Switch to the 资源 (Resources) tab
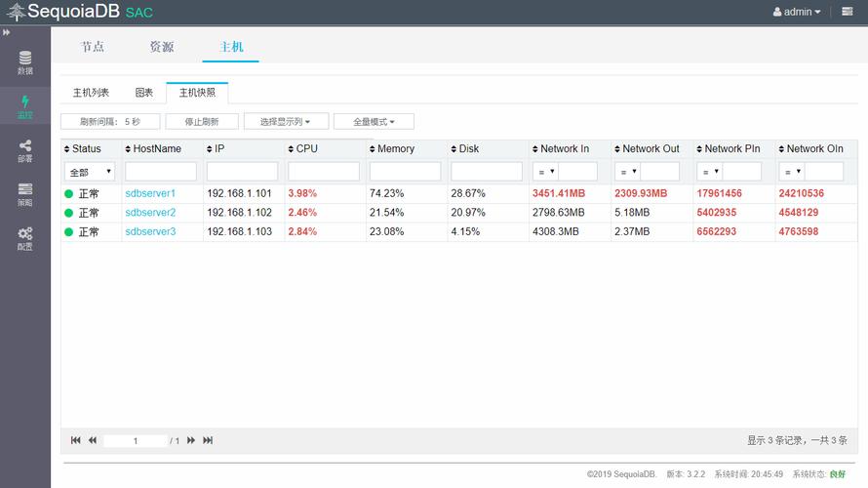 click(x=162, y=47)
